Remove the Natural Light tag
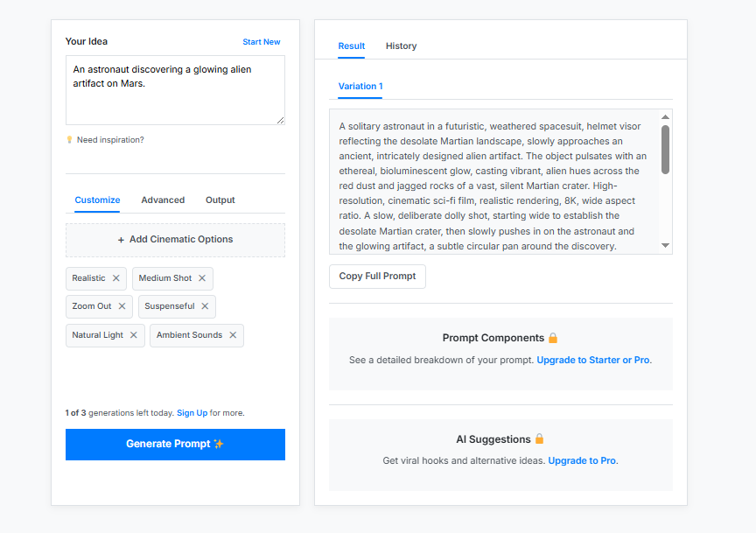This screenshot has height=533, width=756. pos(134,335)
